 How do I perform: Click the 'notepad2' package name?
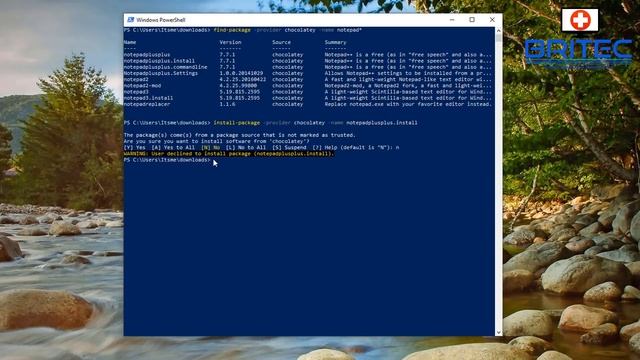[x=136, y=79]
